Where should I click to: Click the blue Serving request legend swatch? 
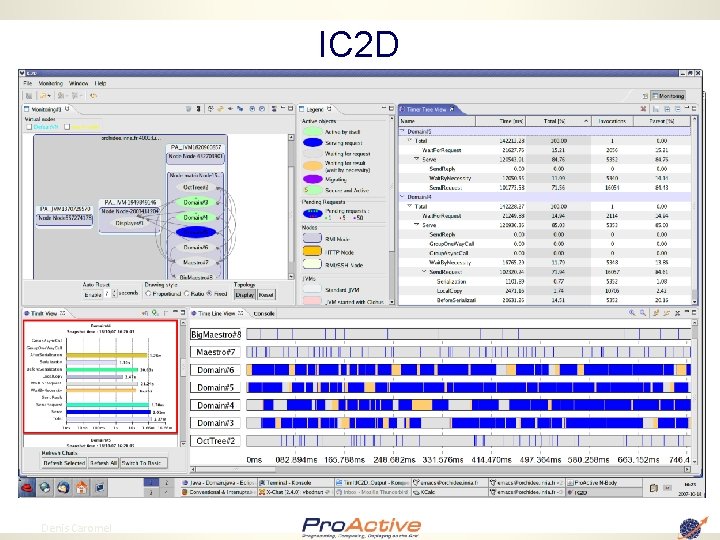tap(313, 143)
